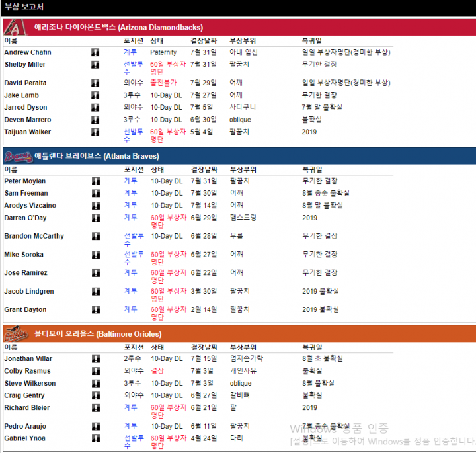The height and width of the screenshot is (453, 476).
Task: Select the icon next to Richard Bleier
Action: (96, 408)
